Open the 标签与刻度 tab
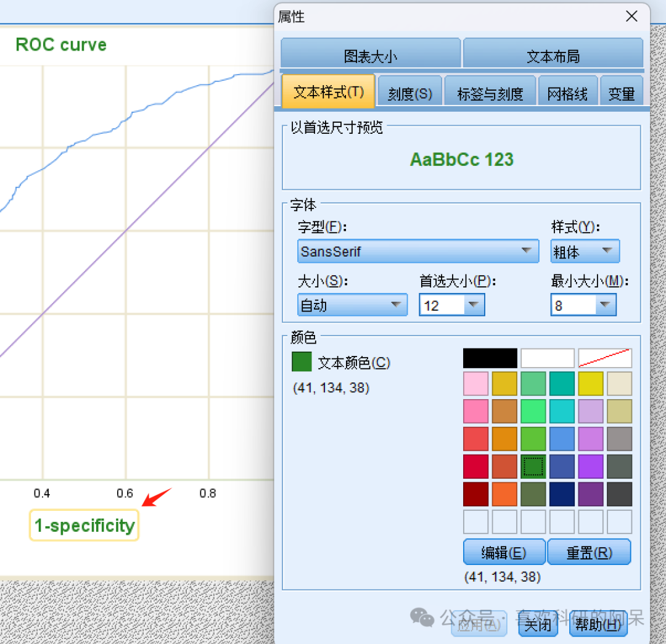 (490, 92)
